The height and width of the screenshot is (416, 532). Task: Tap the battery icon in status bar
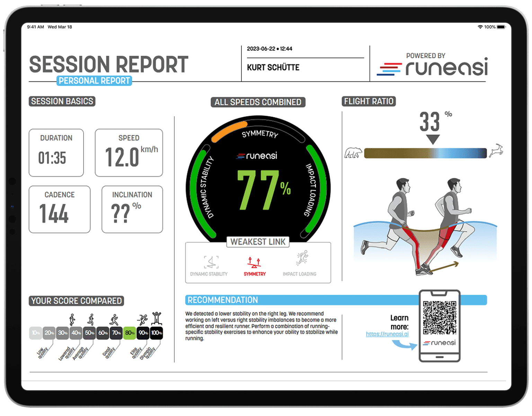[501, 27]
